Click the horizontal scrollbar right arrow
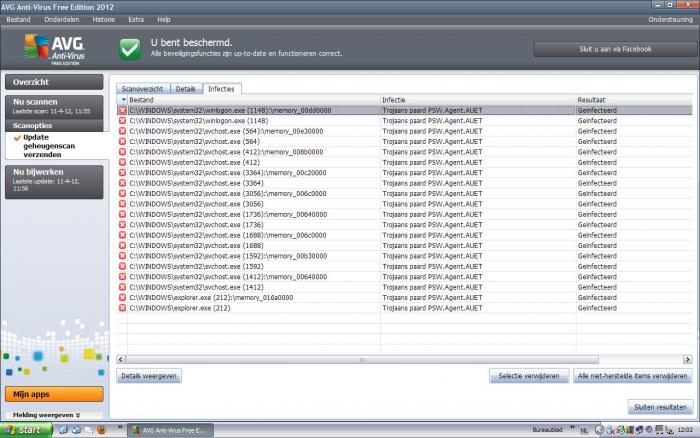This screenshot has width=700, height=438. point(688,359)
